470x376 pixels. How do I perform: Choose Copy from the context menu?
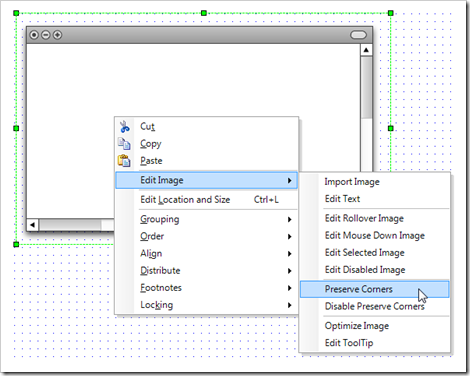(206, 144)
